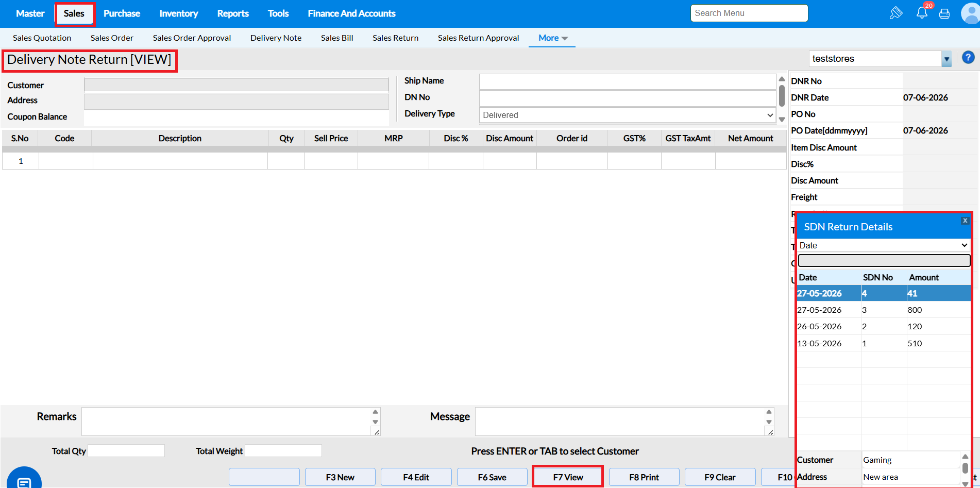Click the F7 View button
Screen dimensions: 980x488
(x=568, y=477)
